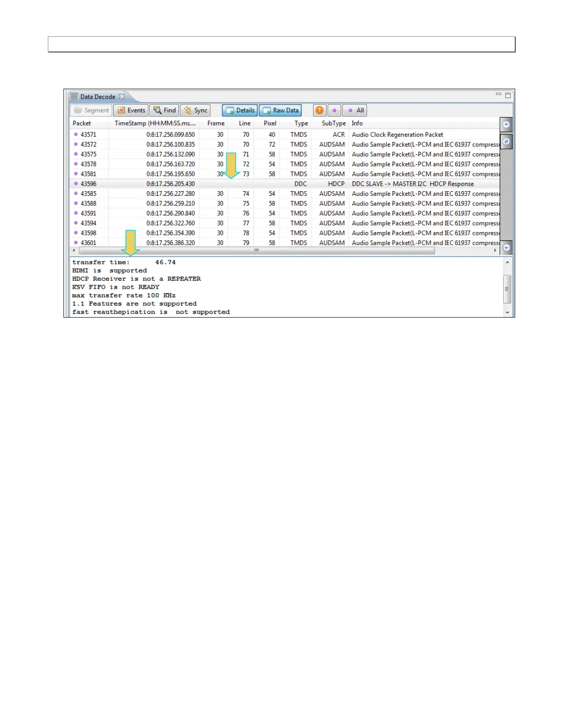Click the DDC SLAVE -> MASTER I2C HDCP Response text

click(x=413, y=184)
